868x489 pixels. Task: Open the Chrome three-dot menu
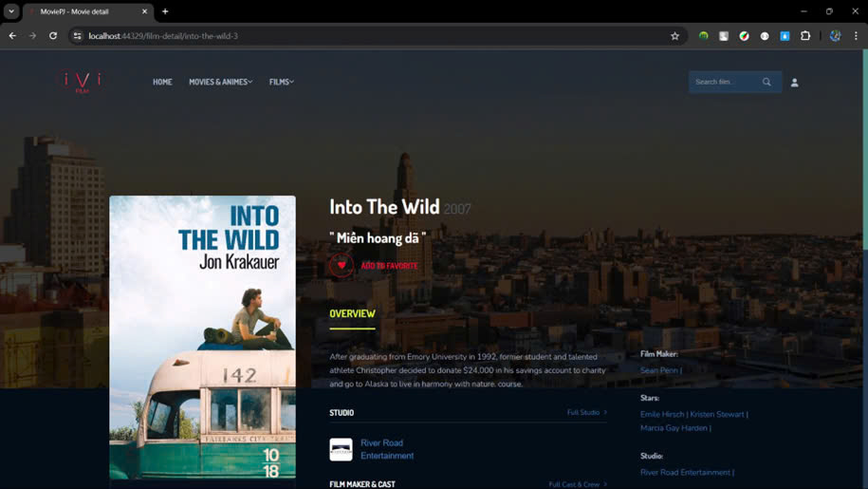(856, 36)
